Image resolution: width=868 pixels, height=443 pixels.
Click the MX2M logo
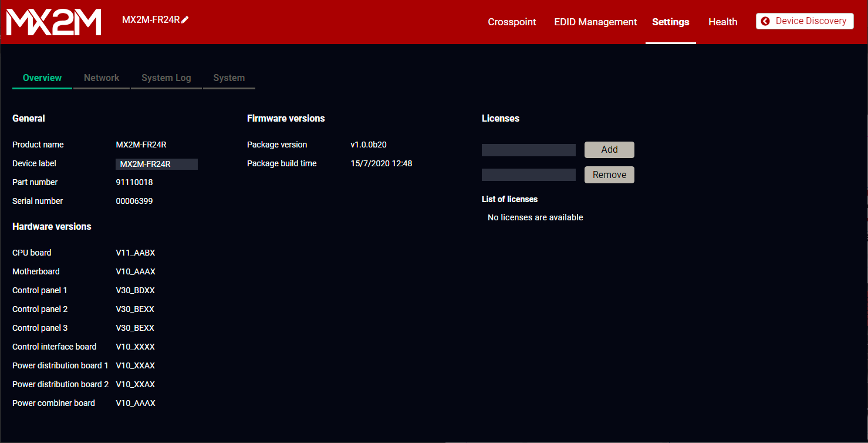click(x=54, y=22)
